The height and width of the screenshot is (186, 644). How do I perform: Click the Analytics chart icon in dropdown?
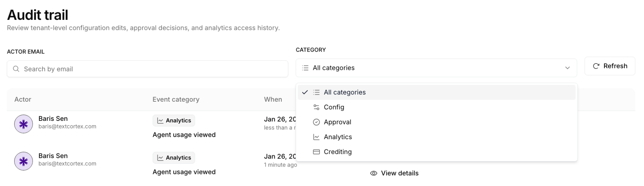316,137
